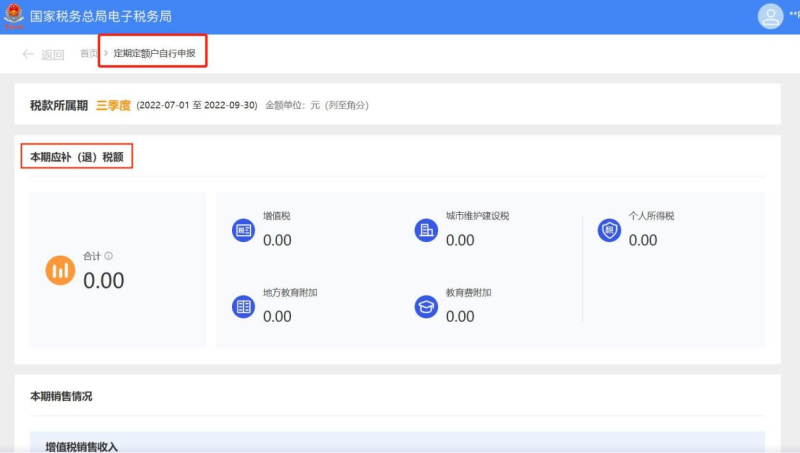Go to 首页 via the breadcrumb
Viewport: 800px width, 453px height.
pyautogui.click(x=89, y=54)
